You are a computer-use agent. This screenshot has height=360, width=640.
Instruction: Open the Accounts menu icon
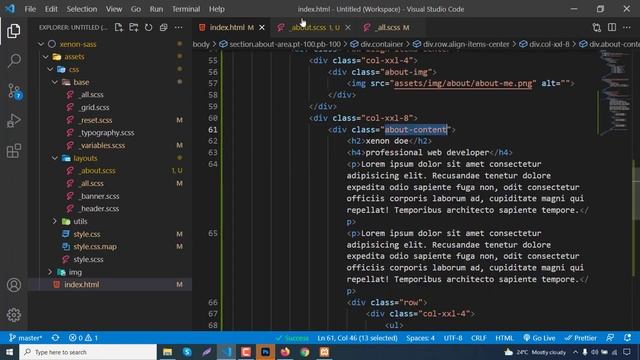[13, 285]
